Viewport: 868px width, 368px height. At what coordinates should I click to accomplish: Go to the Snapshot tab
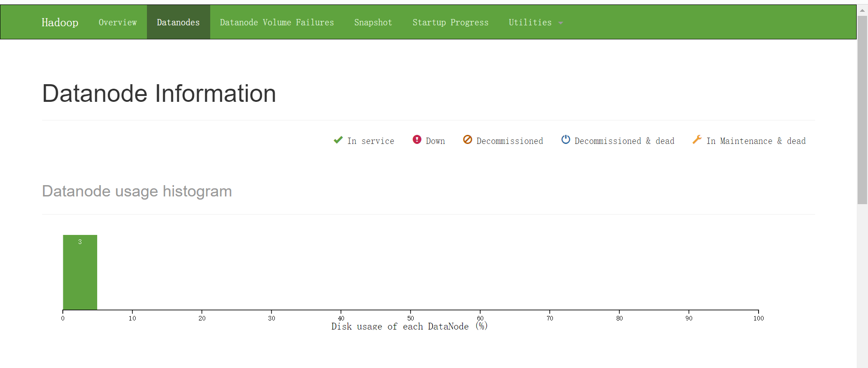point(373,22)
